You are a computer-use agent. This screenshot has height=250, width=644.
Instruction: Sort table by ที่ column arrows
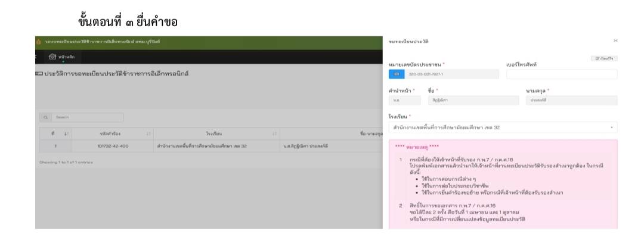pyautogui.click(x=67, y=134)
